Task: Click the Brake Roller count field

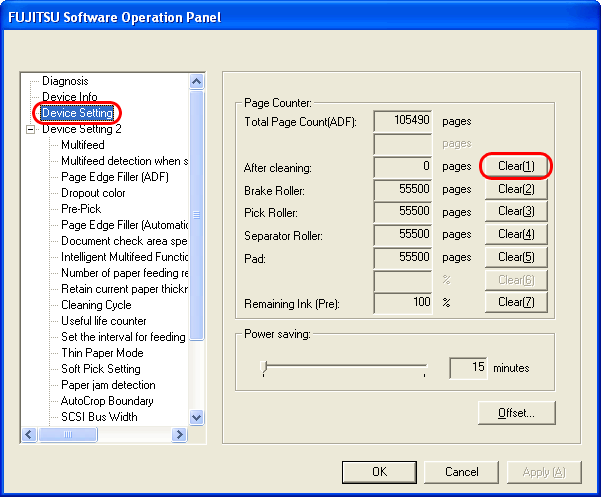Action: point(403,190)
